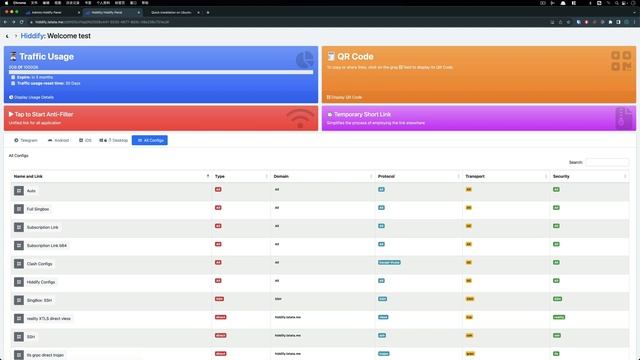Click the traffic usage progress bar
Viewport: 640px width, 360px height.
point(161,72)
